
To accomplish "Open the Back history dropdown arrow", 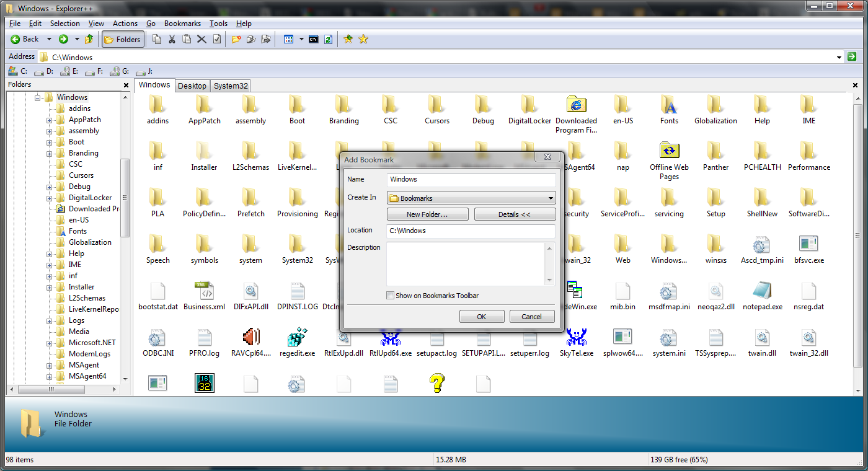I will pyautogui.click(x=49, y=39).
